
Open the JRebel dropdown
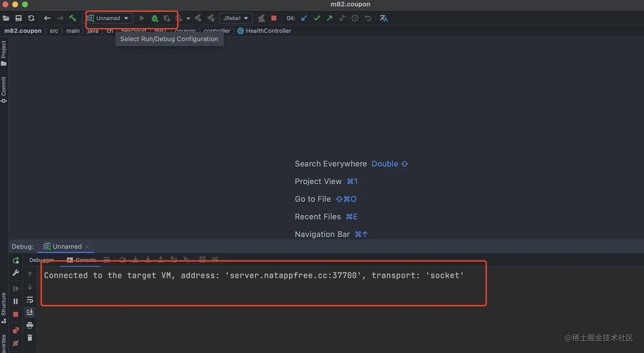tap(236, 18)
